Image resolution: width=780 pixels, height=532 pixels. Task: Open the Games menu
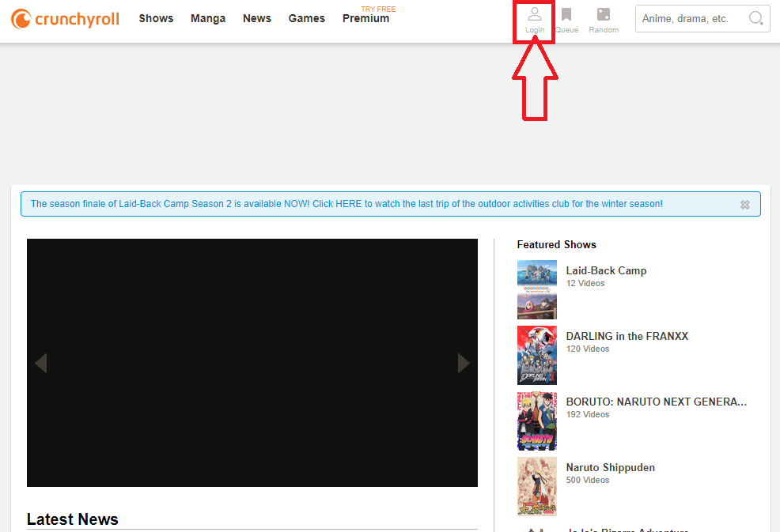(306, 18)
